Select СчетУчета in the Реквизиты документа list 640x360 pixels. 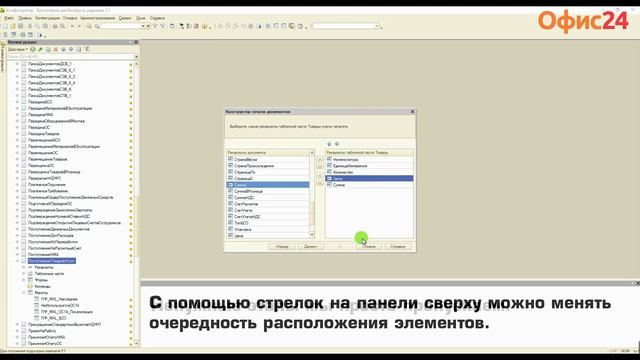[268, 210]
